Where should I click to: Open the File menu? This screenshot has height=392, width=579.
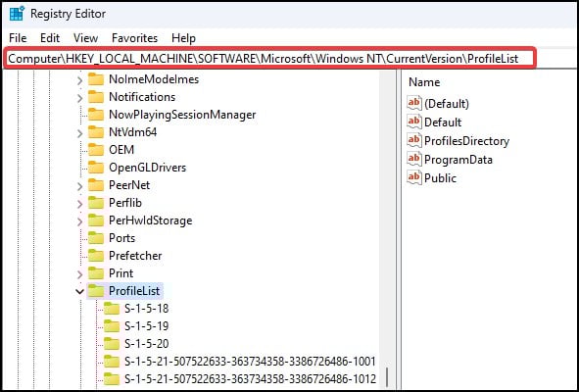[18, 38]
